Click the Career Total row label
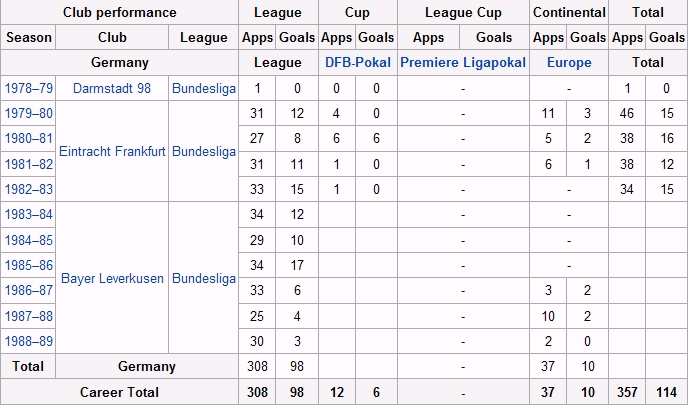Viewport: 688px width, 406px height. tap(119, 393)
